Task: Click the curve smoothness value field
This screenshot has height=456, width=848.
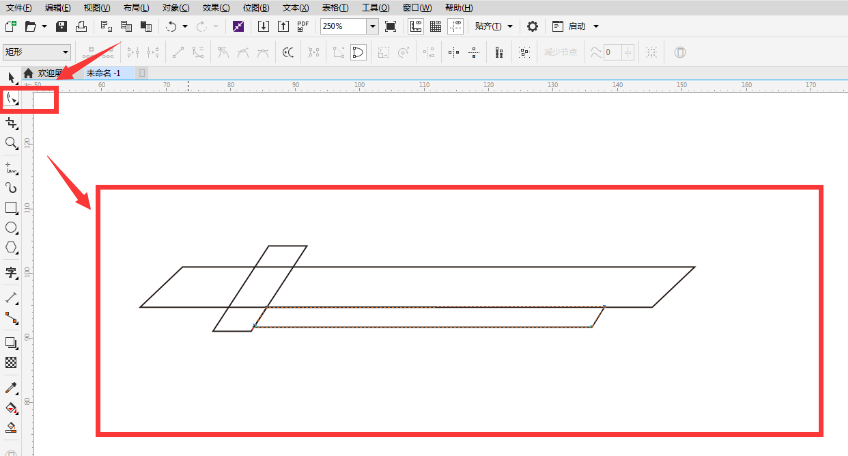Action: (613, 52)
